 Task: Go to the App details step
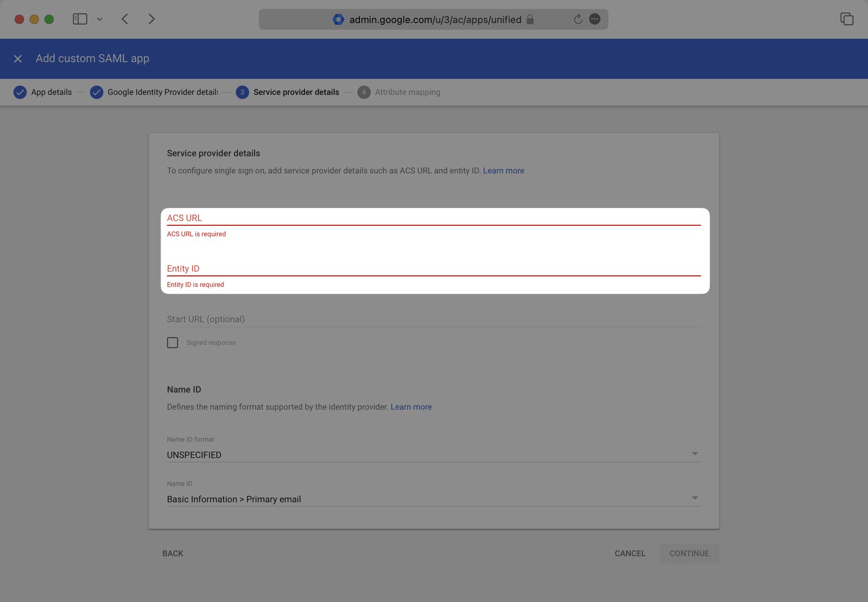(43, 92)
